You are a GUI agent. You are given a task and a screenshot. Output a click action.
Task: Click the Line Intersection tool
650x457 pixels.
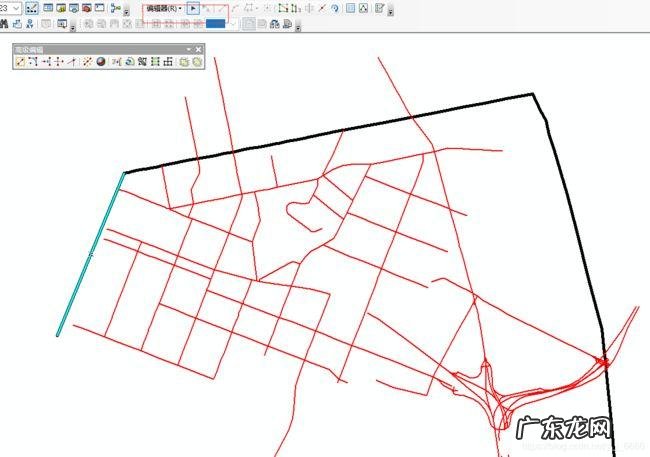pos(72,62)
